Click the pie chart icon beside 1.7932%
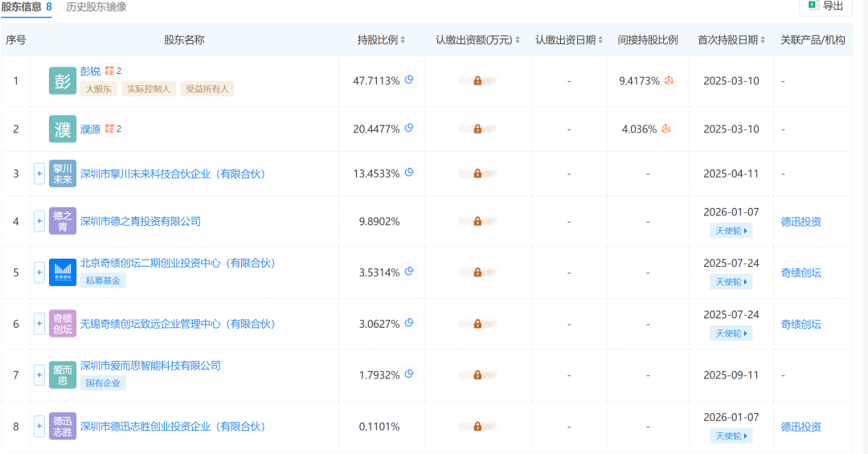The height and width of the screenshot is (454, 868). pos(409,374)
